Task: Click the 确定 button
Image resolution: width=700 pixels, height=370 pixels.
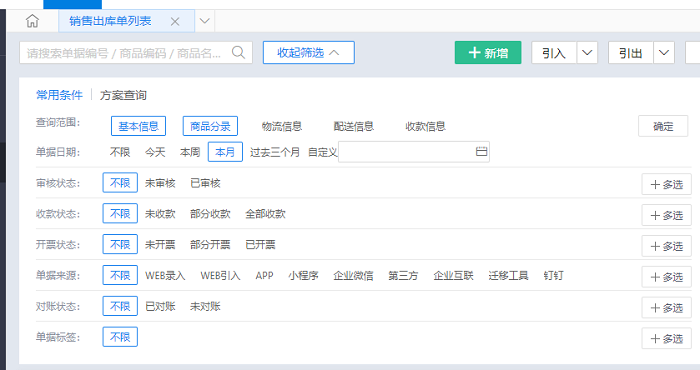Action: point(663,126)
